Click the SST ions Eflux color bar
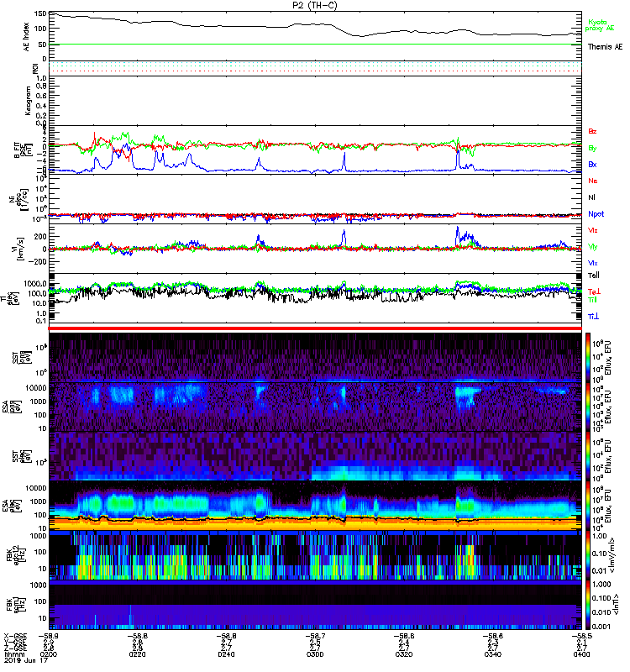 pos(588,358)
